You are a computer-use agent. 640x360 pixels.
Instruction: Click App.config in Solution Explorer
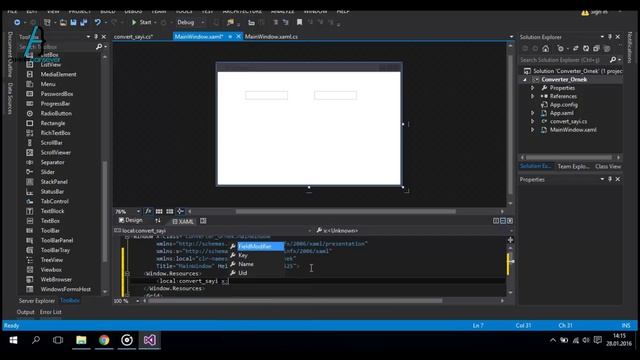click(563, 104)
